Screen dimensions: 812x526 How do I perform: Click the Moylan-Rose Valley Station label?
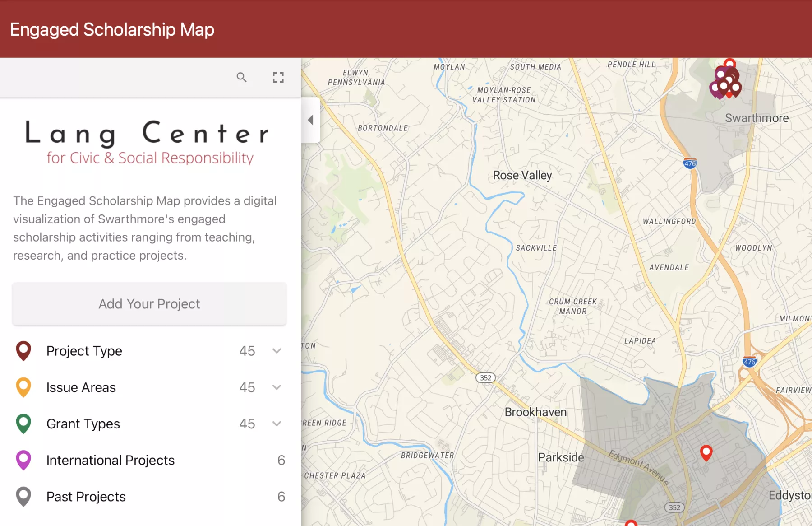(x=504, y=95)
